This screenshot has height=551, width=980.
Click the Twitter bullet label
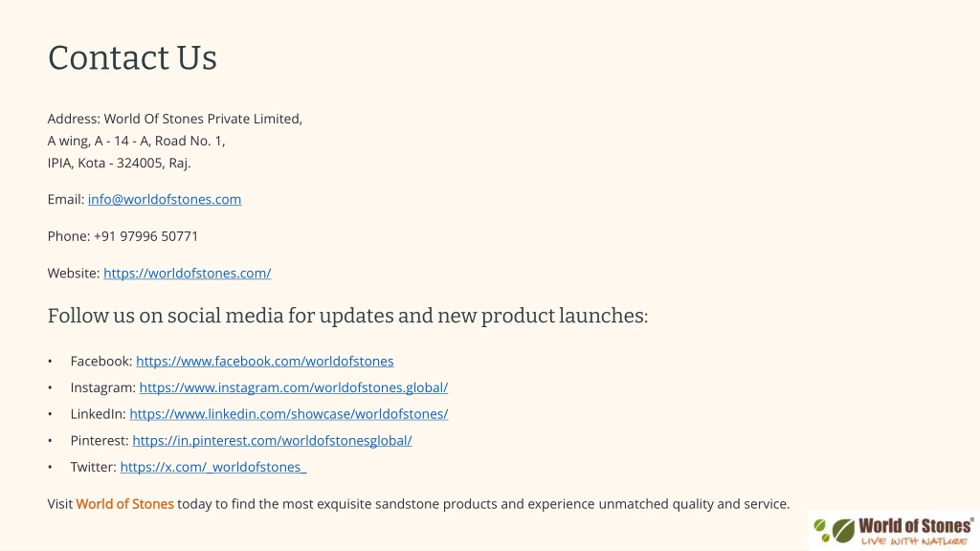[x=93, y=467]
